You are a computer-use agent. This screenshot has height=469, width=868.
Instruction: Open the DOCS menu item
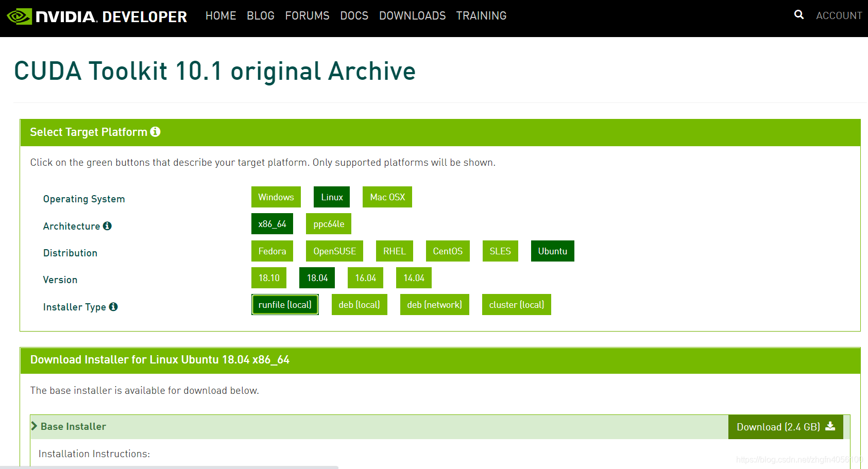click(354, 16)
